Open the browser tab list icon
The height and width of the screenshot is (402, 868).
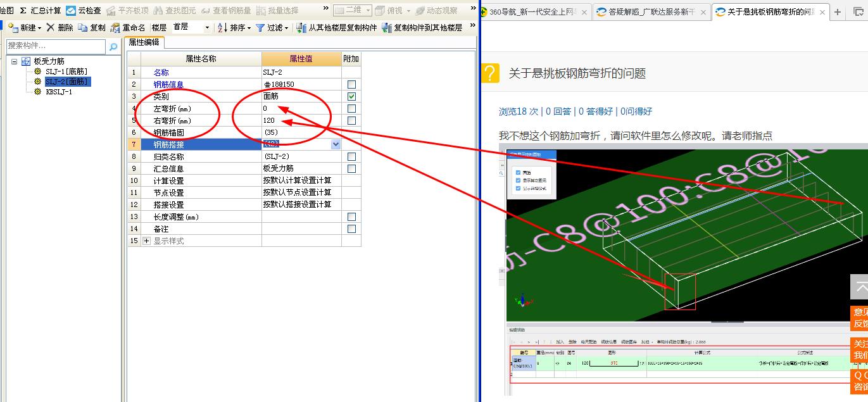click(860, 12)
